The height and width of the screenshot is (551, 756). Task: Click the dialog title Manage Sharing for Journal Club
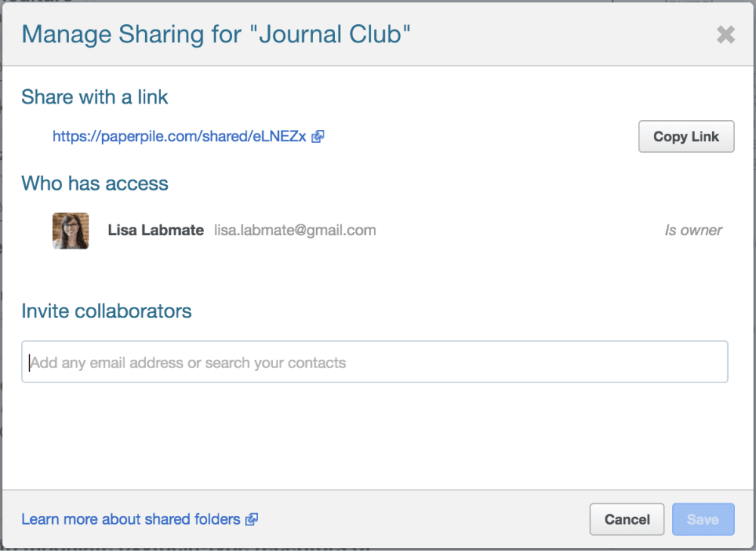coord(216,34)
